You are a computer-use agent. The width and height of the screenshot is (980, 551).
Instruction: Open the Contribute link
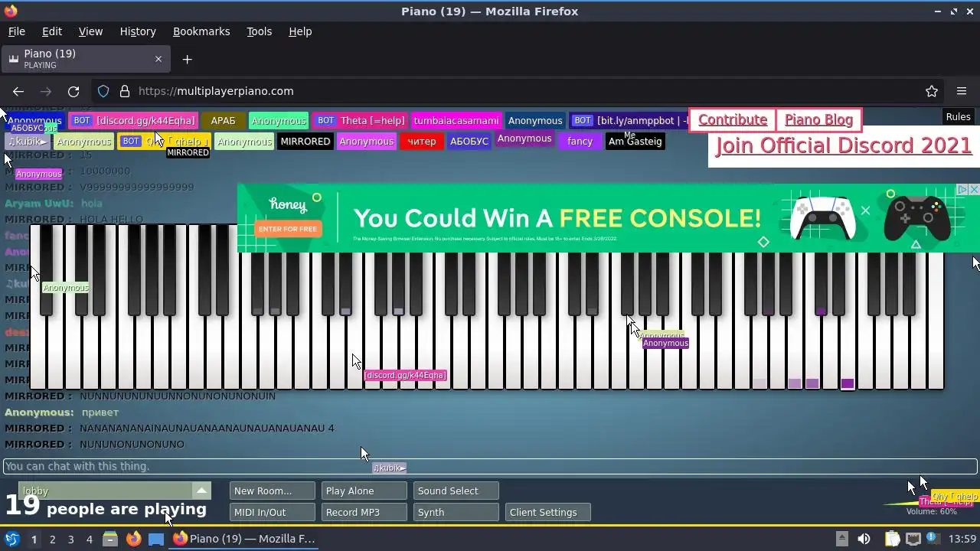coord(733,120)
